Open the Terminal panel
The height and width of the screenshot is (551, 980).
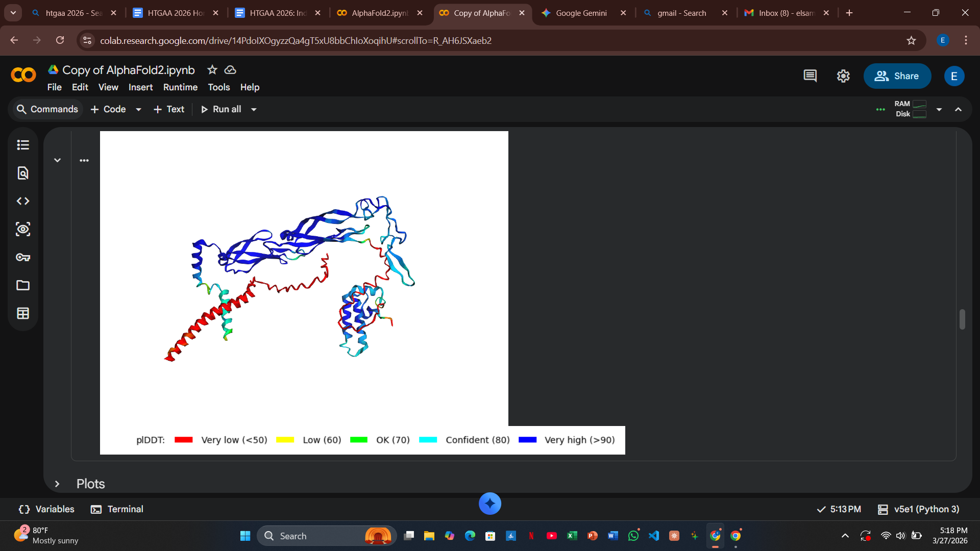[117, 509]
